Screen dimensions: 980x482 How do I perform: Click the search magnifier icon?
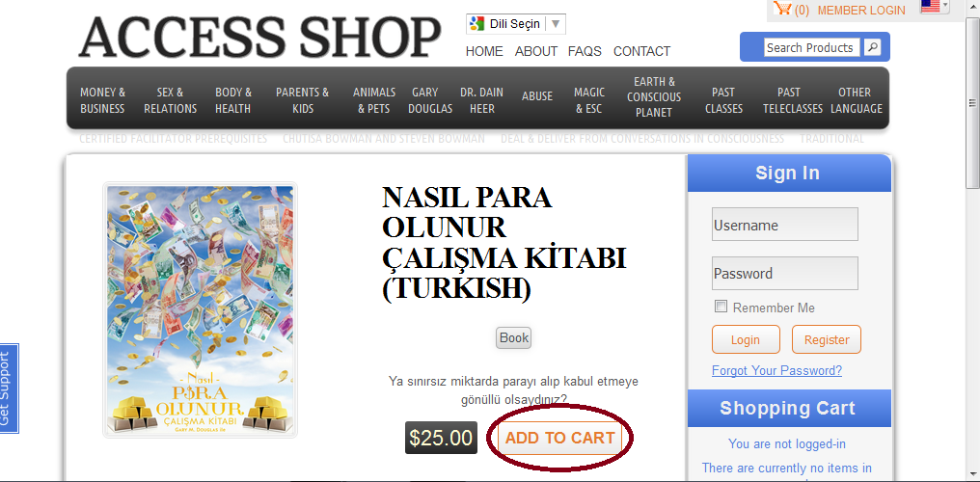(873, 47)
